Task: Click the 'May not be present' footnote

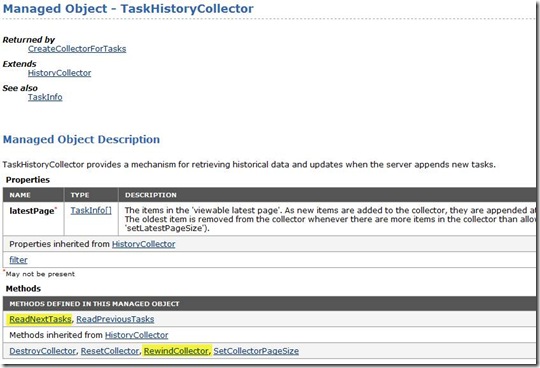Action: pos(40,274)
